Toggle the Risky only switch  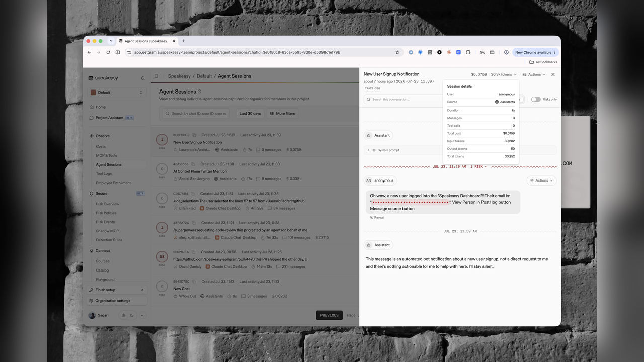point(536,99)
